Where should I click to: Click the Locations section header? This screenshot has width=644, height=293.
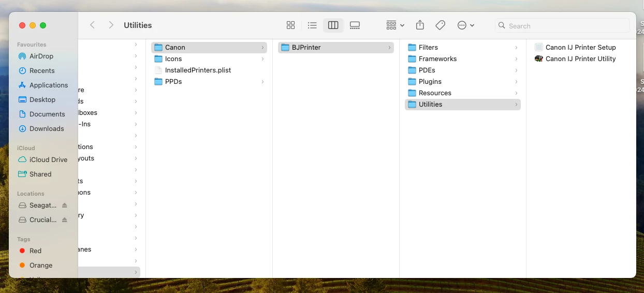[31, 194]
